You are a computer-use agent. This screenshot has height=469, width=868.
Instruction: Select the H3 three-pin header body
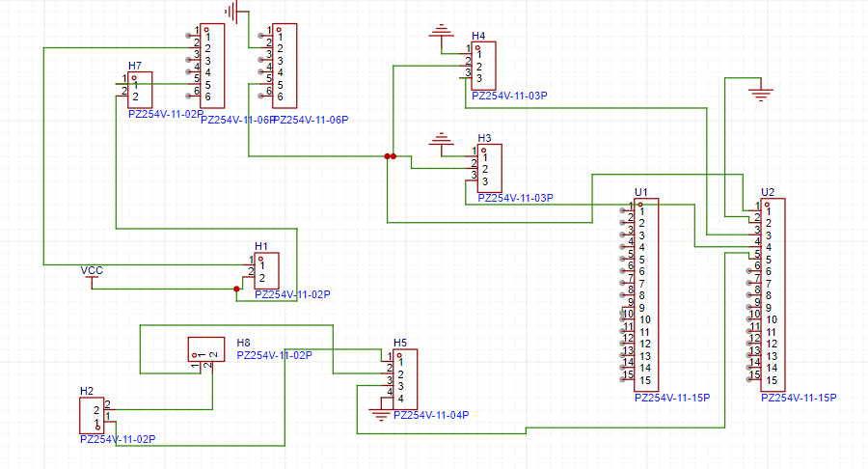(x=489, y=169)
